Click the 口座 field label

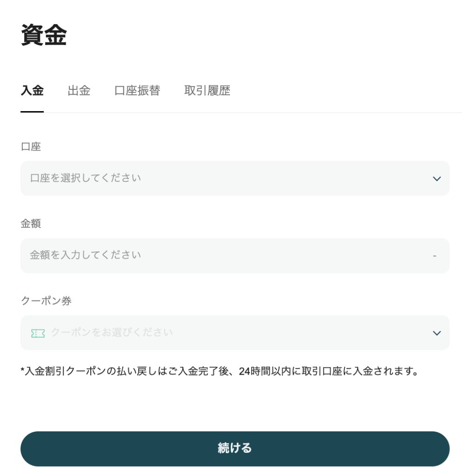coord(30,147)
